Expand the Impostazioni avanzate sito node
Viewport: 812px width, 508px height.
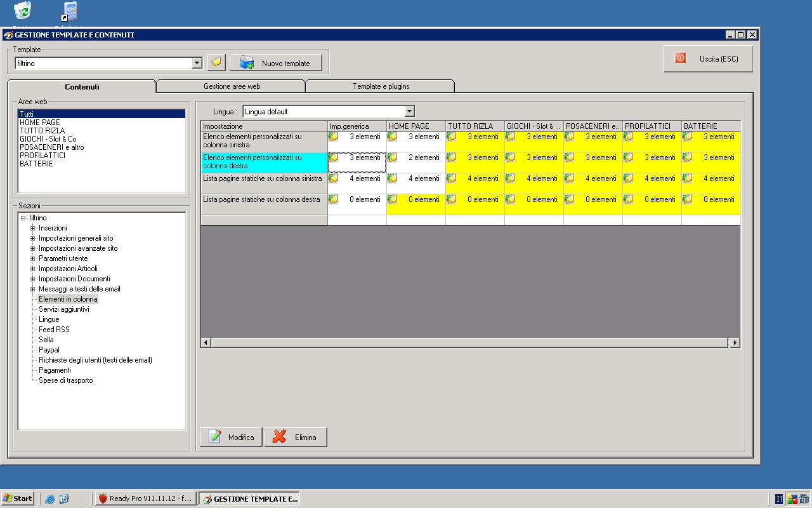point(33,248)
